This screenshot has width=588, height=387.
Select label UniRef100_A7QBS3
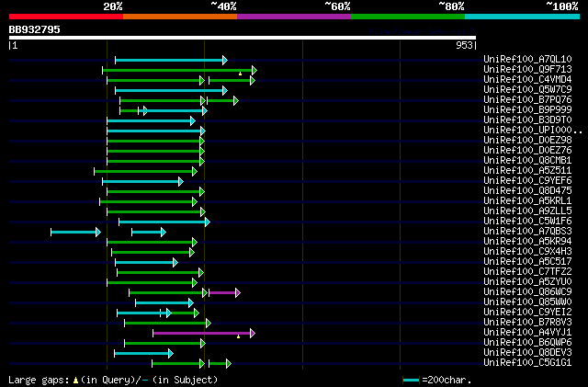[527, 232]
